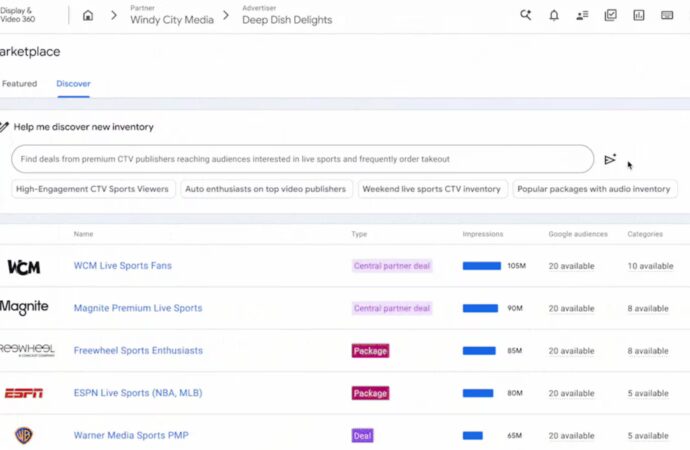Click the 90M impressions bar for Magnite

pos(480,308)
